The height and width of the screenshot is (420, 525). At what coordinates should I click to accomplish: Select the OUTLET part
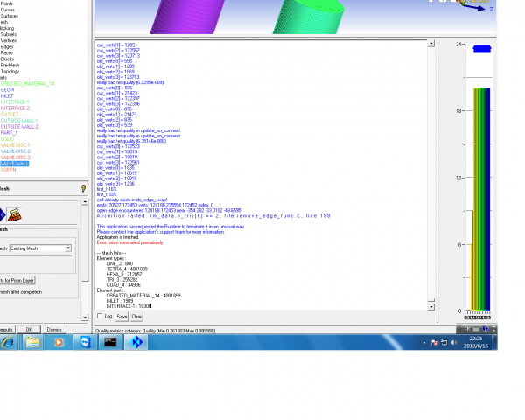click(10, 115)
